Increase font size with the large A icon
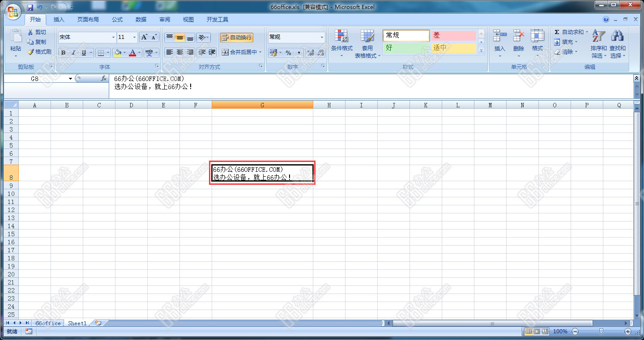 point(144,37)
